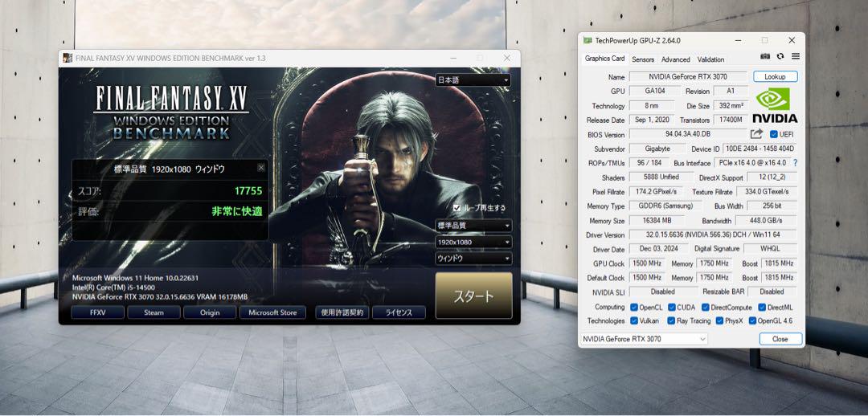Toggle the UEFI checkbox
Image resolution: width=868 pixels, height=416 pixels.
point(773,134)
